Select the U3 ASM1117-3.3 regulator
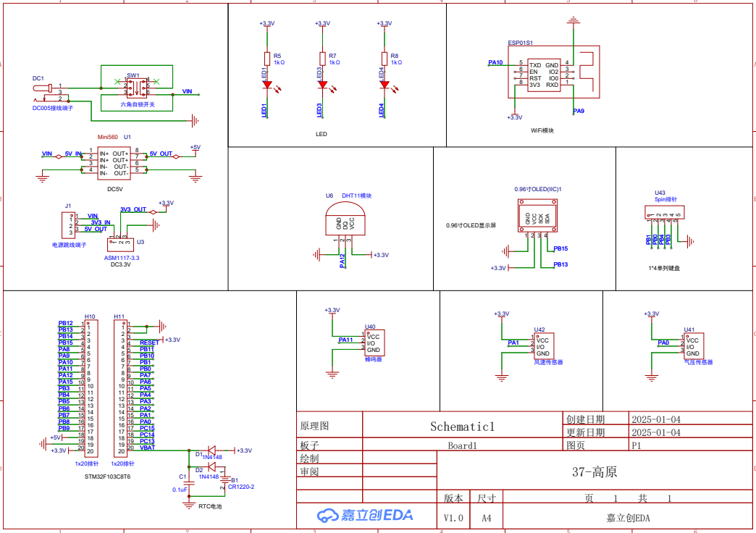This screenshot has width=756, height=533. (x=120, y=243)
